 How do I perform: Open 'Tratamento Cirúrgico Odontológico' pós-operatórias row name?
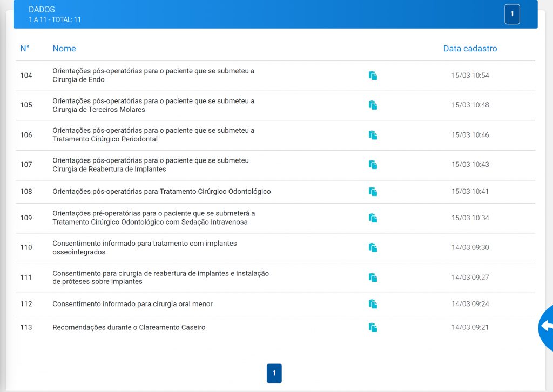pos(161,192)
